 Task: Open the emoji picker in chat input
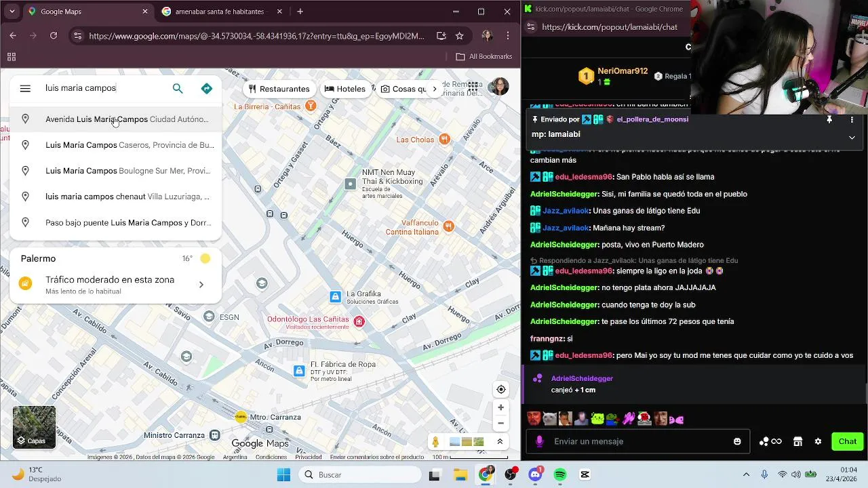[737, 441]
